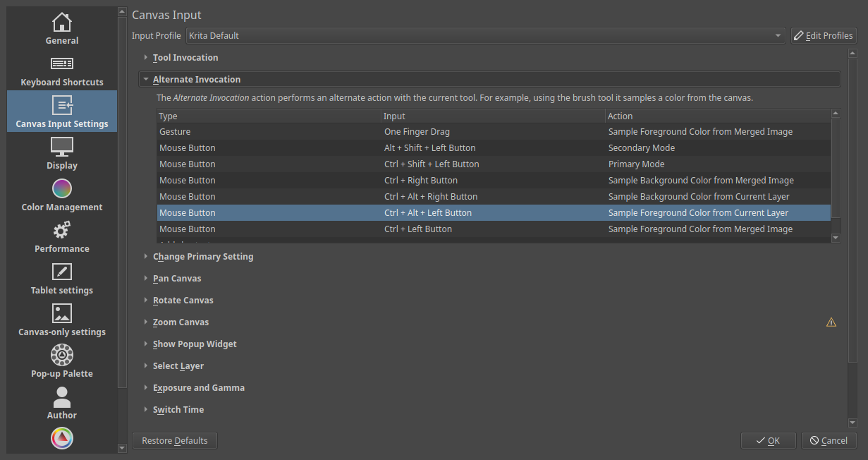The width and height of the screenshot is (868, 460).
Task: Open Canvas-only settings image icon
Action: click(62, 313)
